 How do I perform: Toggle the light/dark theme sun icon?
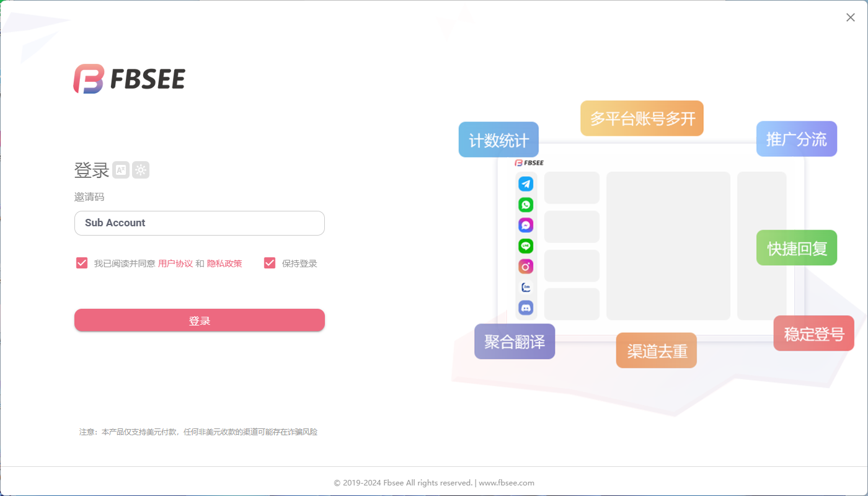tap(141, 170)
